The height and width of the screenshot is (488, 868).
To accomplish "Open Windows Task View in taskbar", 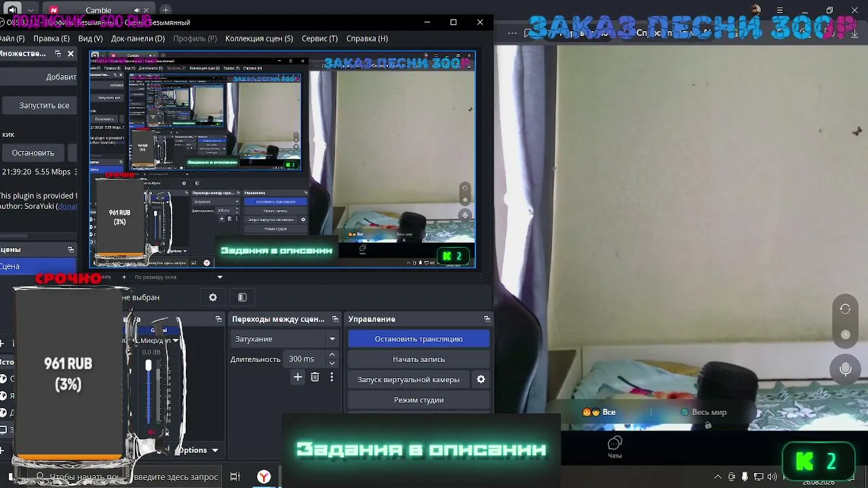I will point(235,476).
